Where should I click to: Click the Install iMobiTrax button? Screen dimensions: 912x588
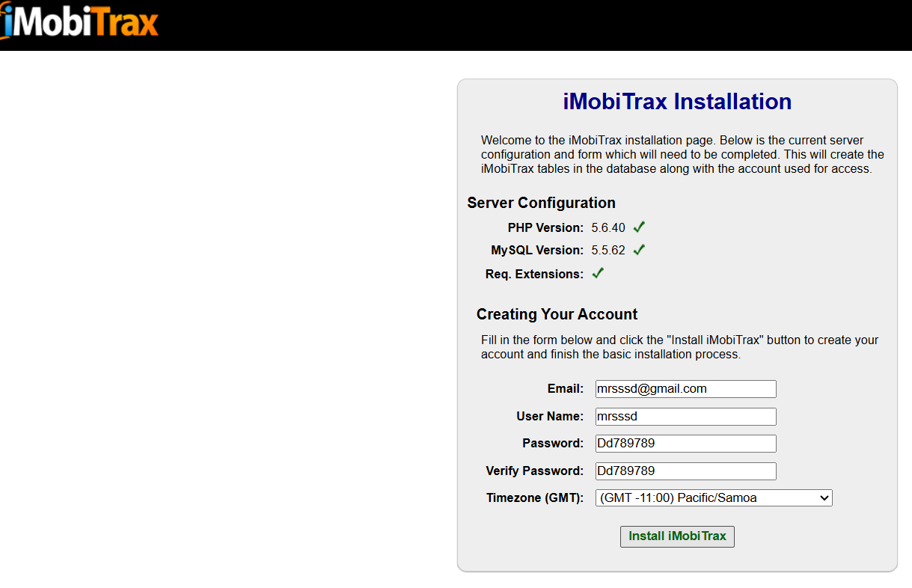pyautogui.click(x=677, y=536)
